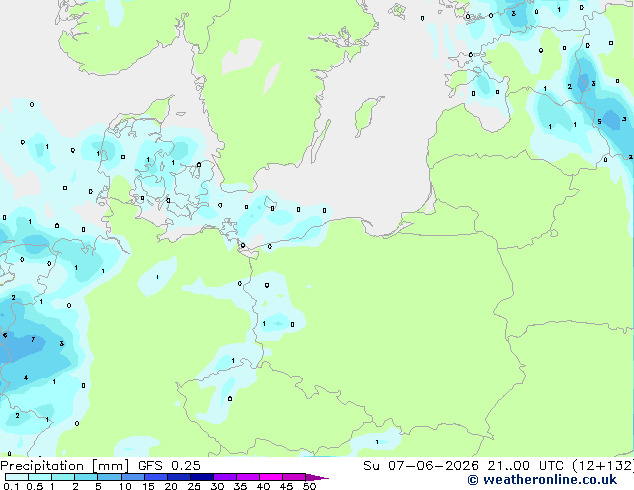
Task: Pick the 15–20 mm legend color swatch
Action: click(155, 477)
